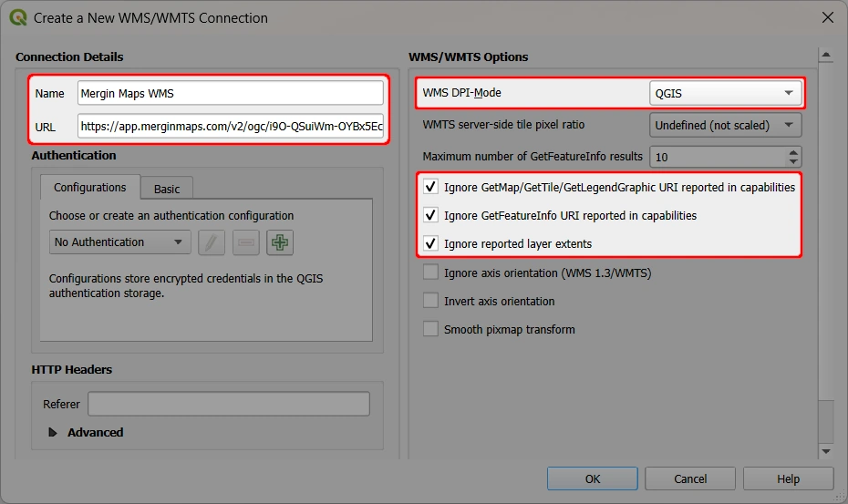This screenshot has width=848, height=504.
Task: Click the OK button
Action: (592, 478)
